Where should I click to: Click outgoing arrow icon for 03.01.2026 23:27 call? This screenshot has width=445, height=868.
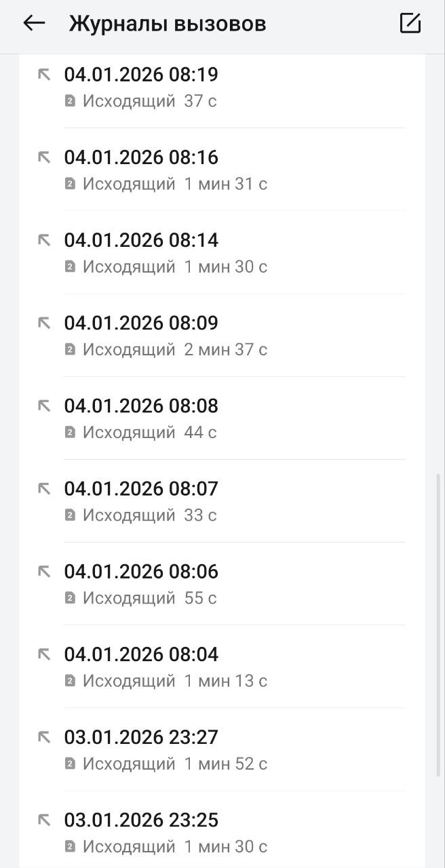[x=44, y=736]
